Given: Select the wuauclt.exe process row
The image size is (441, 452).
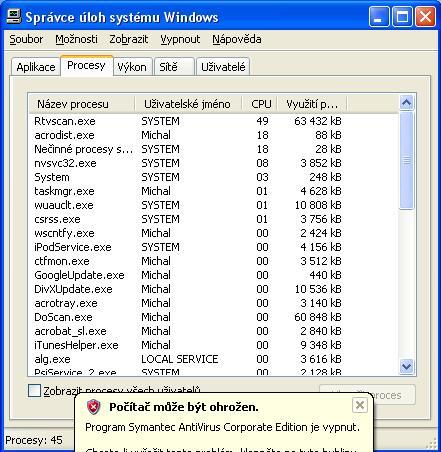Looking at the screenshot, I should click(213, 205).
